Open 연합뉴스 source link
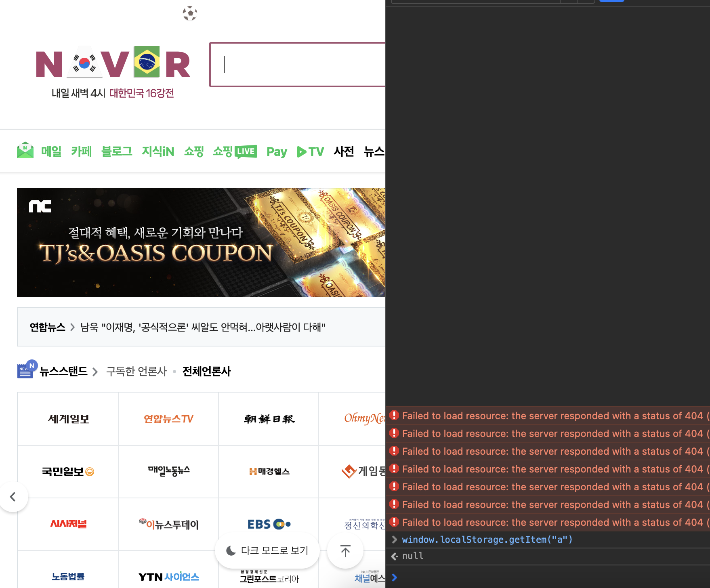Screen dimensions: 710x588 point(47,327)
